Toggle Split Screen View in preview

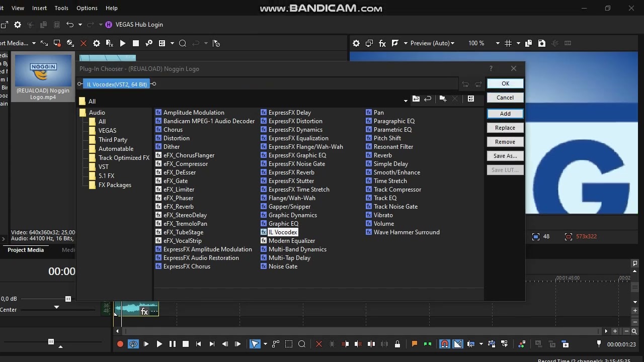(x=395, y=43)
